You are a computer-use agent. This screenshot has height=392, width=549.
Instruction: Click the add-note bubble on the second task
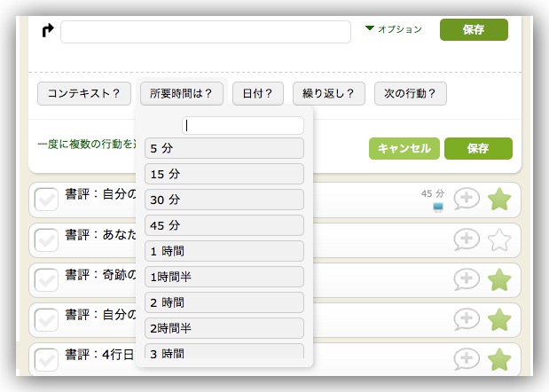point(467,239)
